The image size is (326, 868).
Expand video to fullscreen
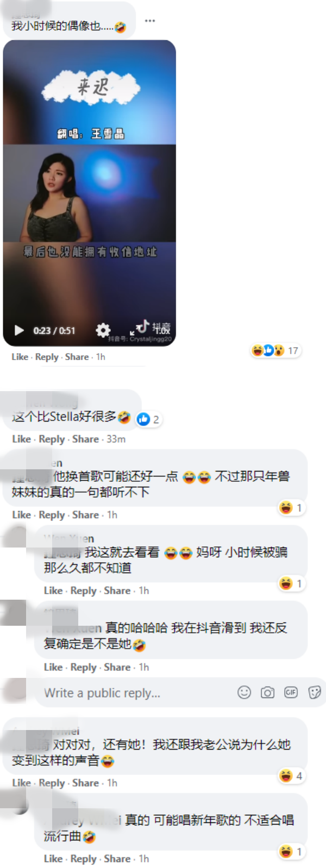tap(133, 330)
